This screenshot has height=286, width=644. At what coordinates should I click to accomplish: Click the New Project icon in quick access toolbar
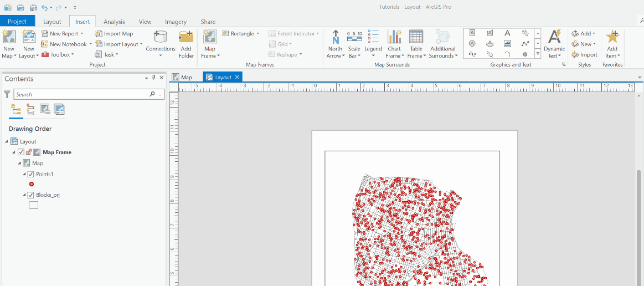point(8,7)
